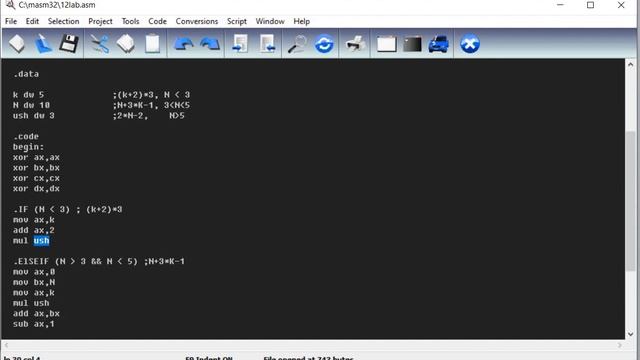This screenshot has width=640, height=360.
Task: Click the '.ElSEIF (N > 3 && N < 5)' line
Action: click(99, 261)
